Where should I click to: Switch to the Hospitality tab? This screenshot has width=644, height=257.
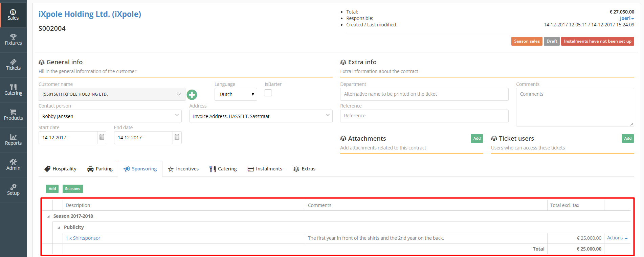click(61, 169)
